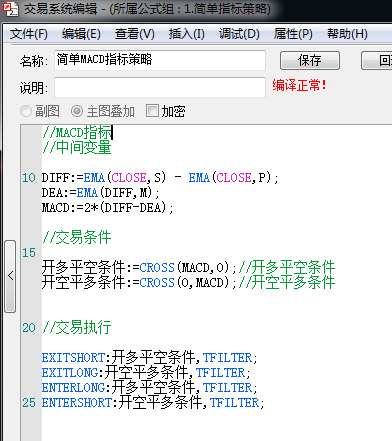Image resolution: width=392 pixels, height=441 pixels.
Task: Click the //MACD指标 comment line
Action: click(x=78, y=132)
